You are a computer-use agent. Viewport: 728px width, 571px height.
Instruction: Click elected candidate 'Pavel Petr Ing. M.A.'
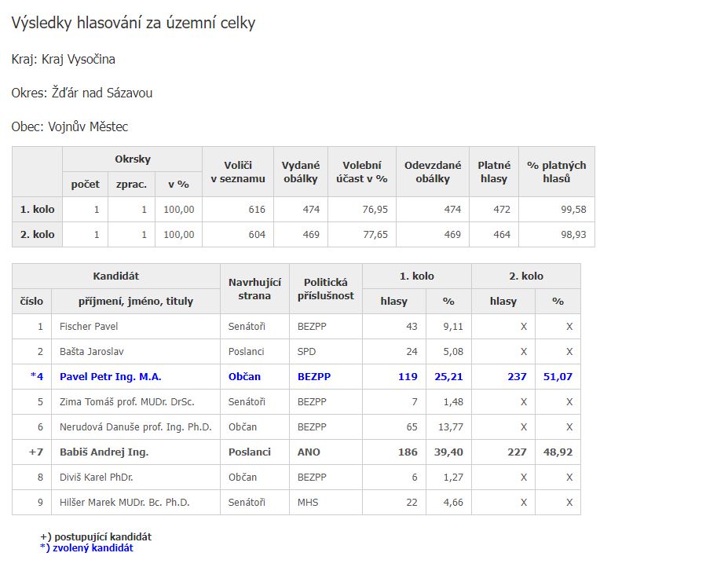click(111, 376)
